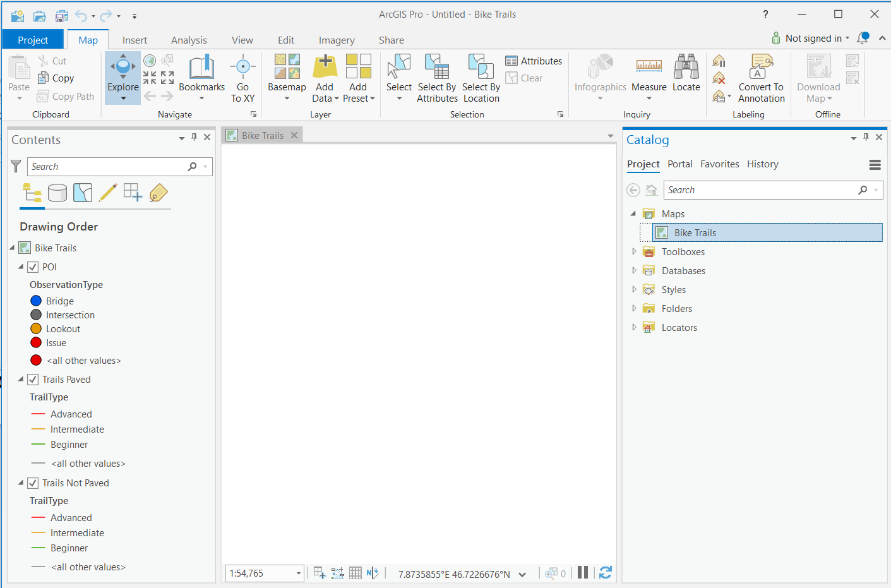This screenshot has height=588, width=891.
Task: Click the Fixed Zoom In icon
Action: coord(150,78)
